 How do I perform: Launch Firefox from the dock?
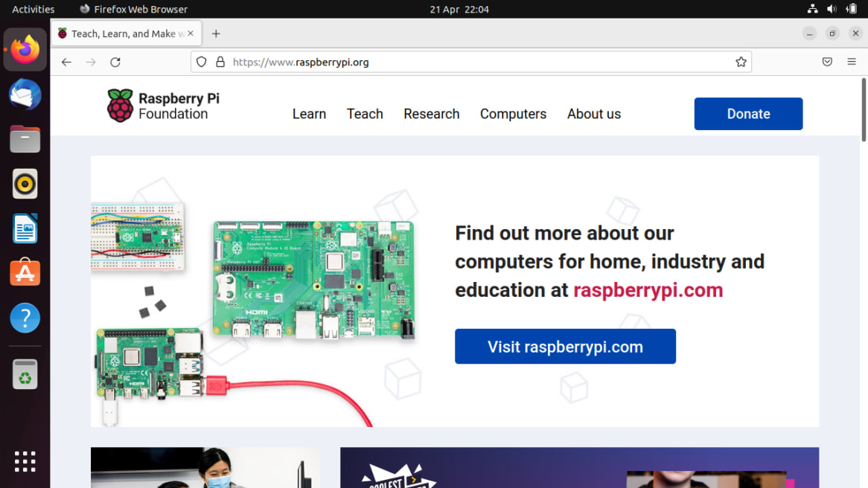click(x=25, y=50)
